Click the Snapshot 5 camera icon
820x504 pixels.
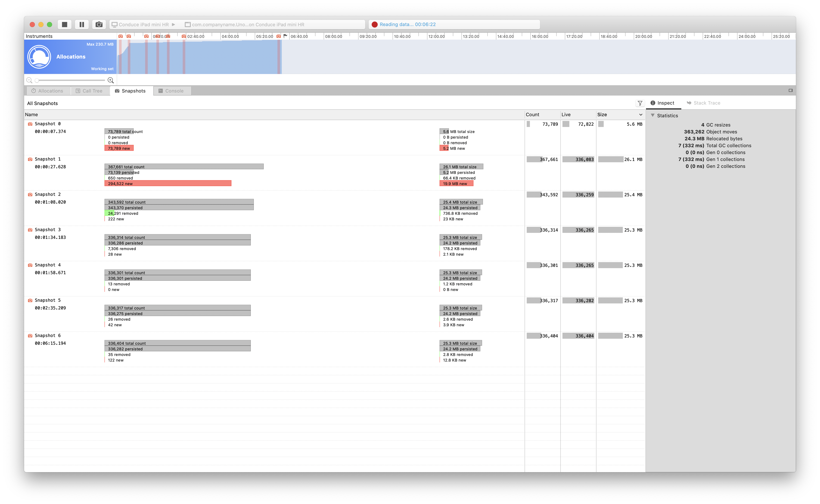(30, 301)
